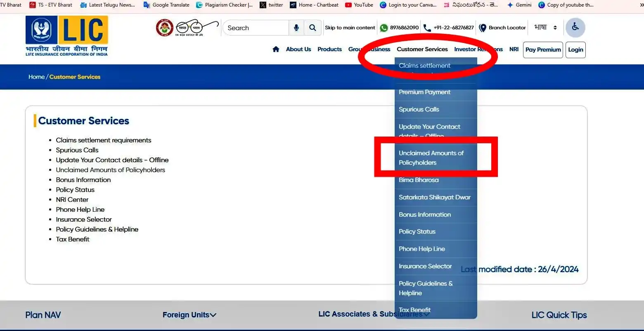
Task: Select Update Your Contact details in dropdown
Action: [x=436, y=131]
